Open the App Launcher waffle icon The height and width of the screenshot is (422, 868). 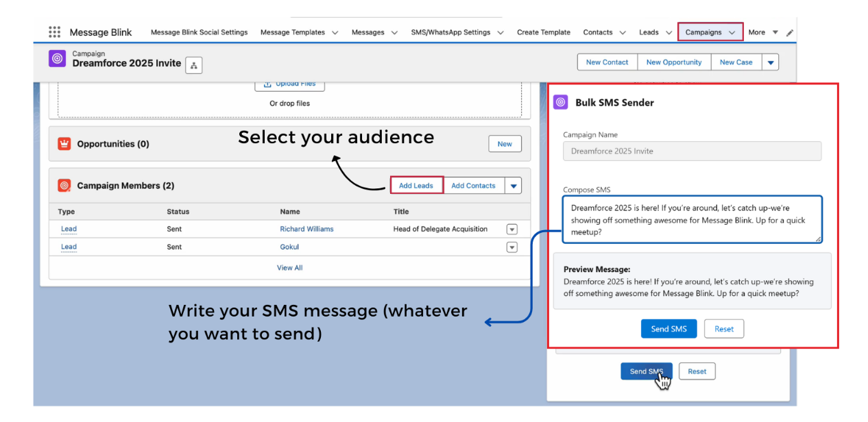pyautogui.click(x=54, y=32)
